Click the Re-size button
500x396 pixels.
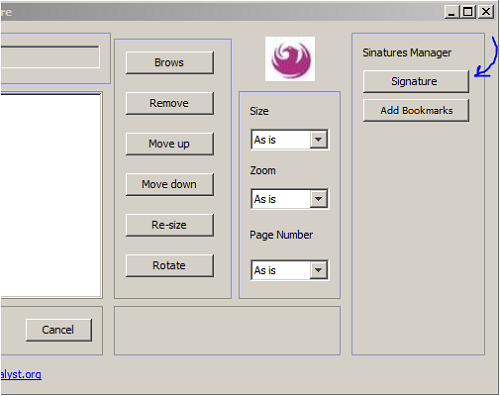[x=170, y=225]
